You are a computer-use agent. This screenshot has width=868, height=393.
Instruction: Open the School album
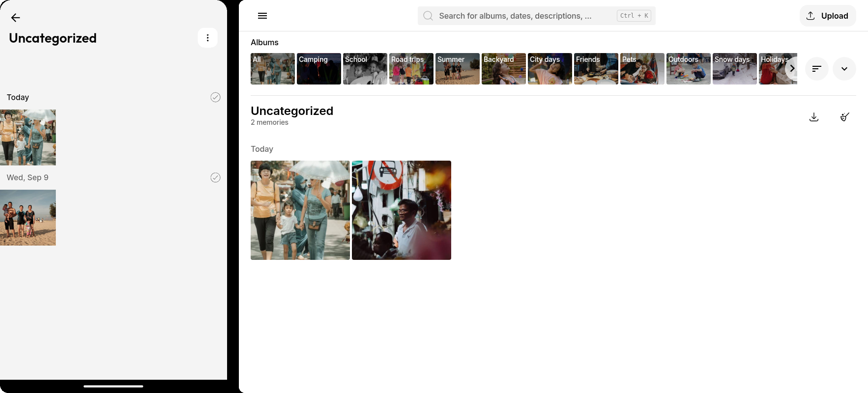[x=365, y=69]
